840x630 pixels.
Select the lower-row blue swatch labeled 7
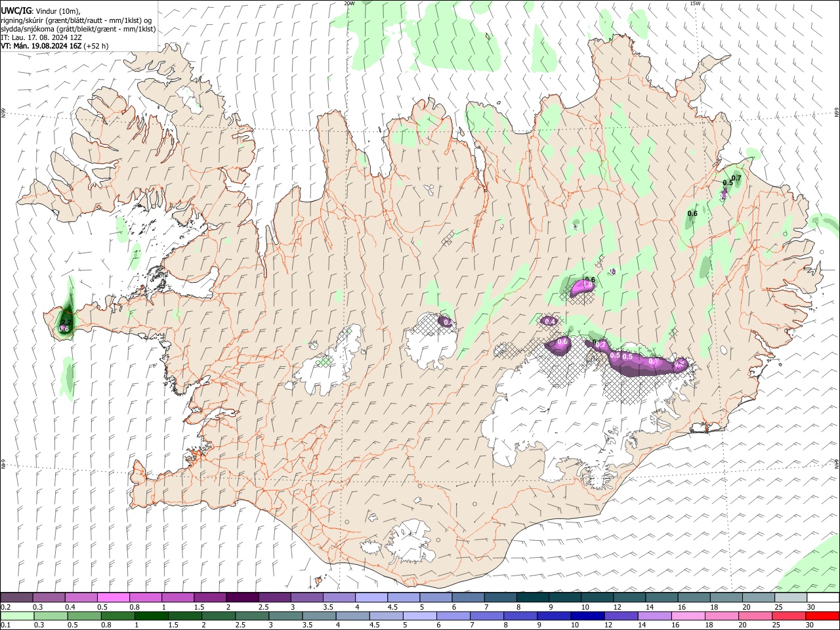point(487,616)
